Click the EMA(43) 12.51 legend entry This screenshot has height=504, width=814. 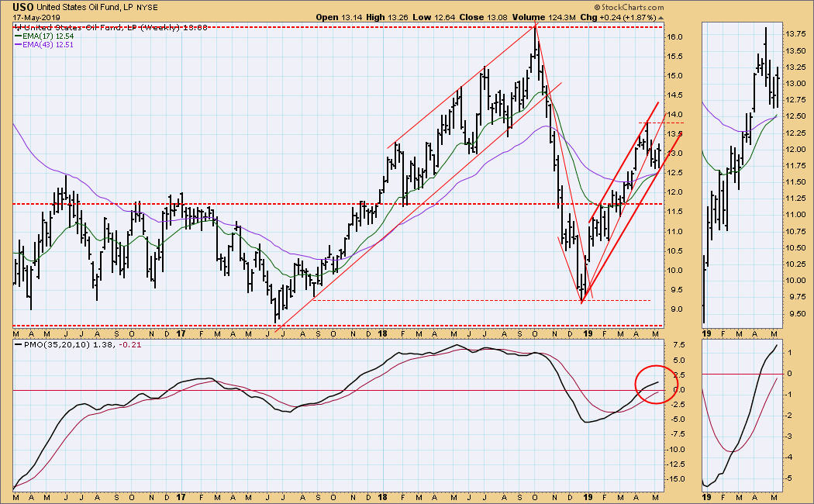(x=48, y=45)
